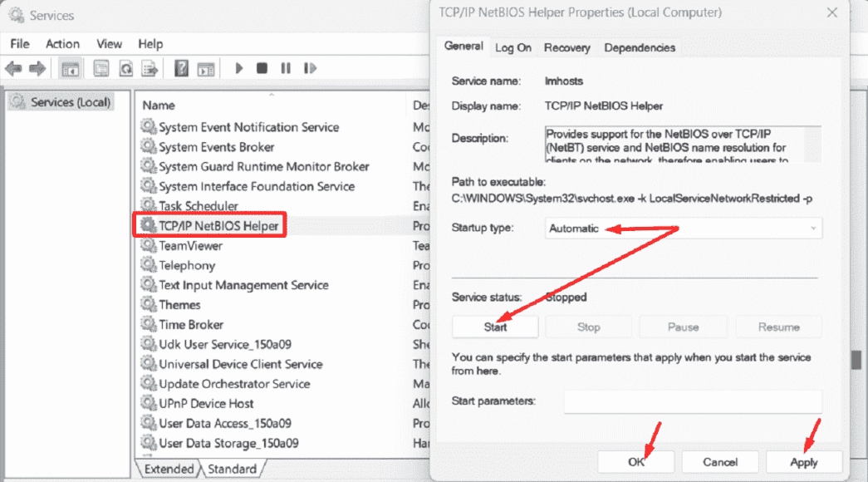This screenshot has height=482, width=868.
Task: Switch to the Extended view tab
Action: coord(169,469)
